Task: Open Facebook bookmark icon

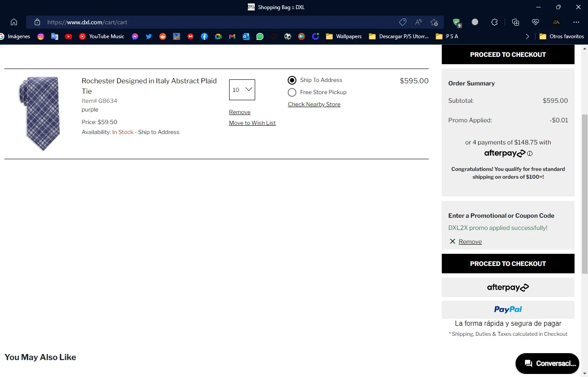Action: [204, 36]
